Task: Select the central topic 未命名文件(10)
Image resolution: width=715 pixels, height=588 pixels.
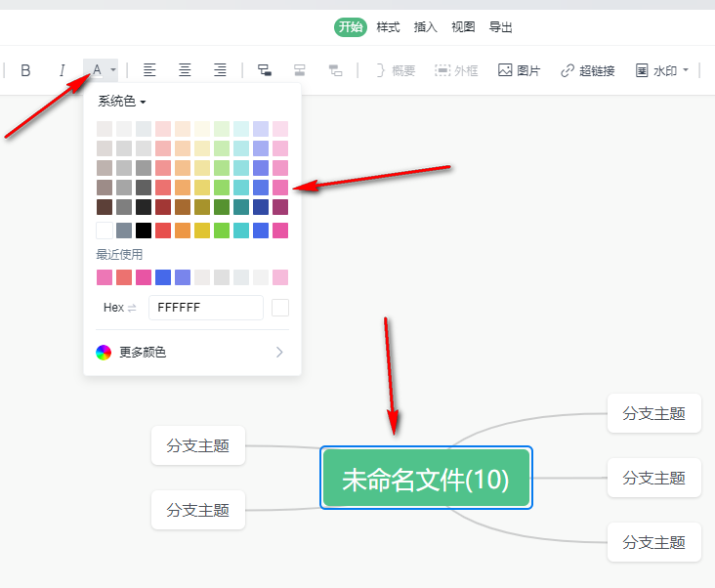Action: tap(426, 478)
